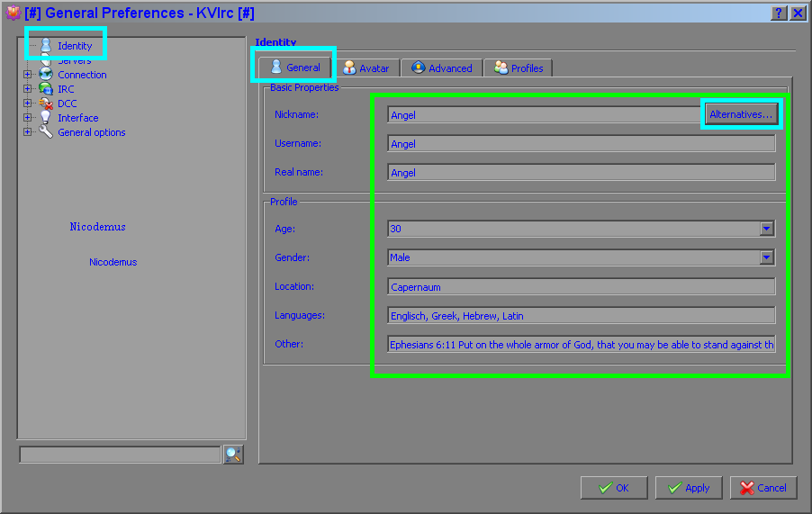Expand the Interface tree node

(27, 118)
